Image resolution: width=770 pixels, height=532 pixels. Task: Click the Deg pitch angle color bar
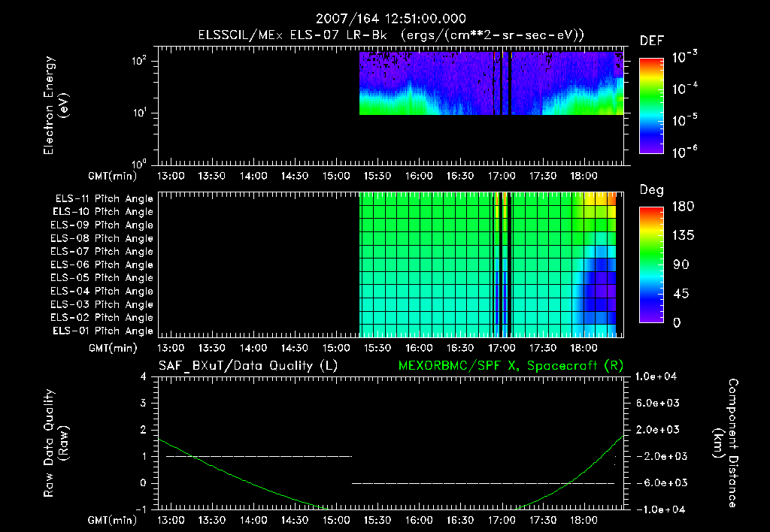(x=651, y=264)
